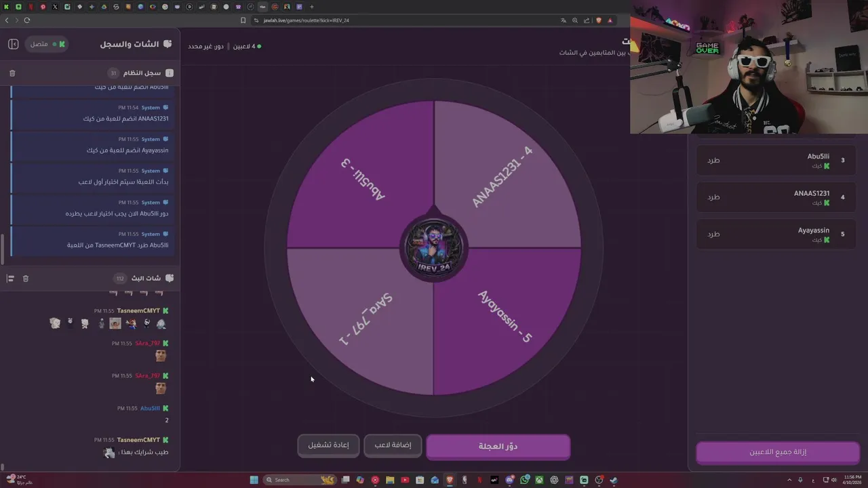Click the Ayayassin joined log entry

pyautogui.click(x=94, y=145)
